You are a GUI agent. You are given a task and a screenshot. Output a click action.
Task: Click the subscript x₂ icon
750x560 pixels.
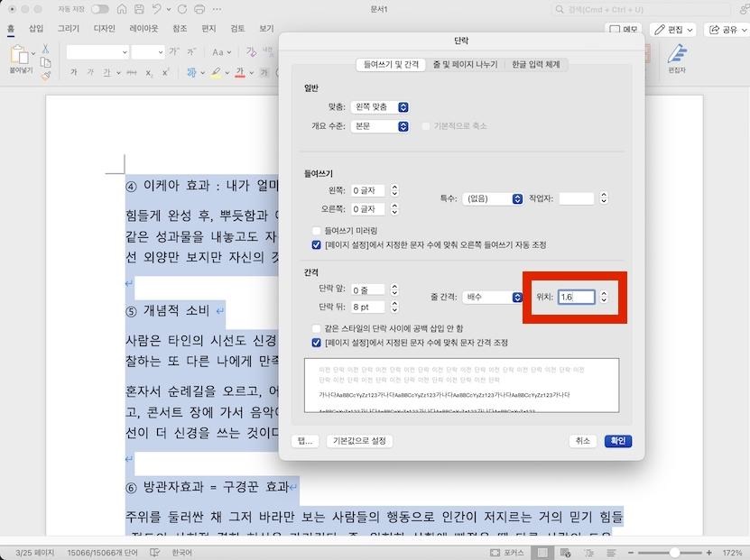click(x=149, y=73)
